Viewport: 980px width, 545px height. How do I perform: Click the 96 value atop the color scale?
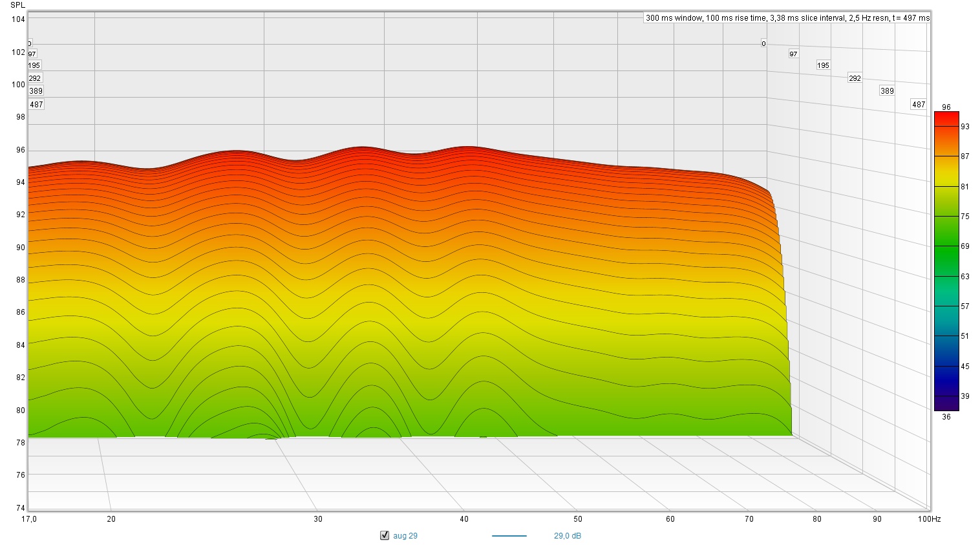tap(946, 107)
